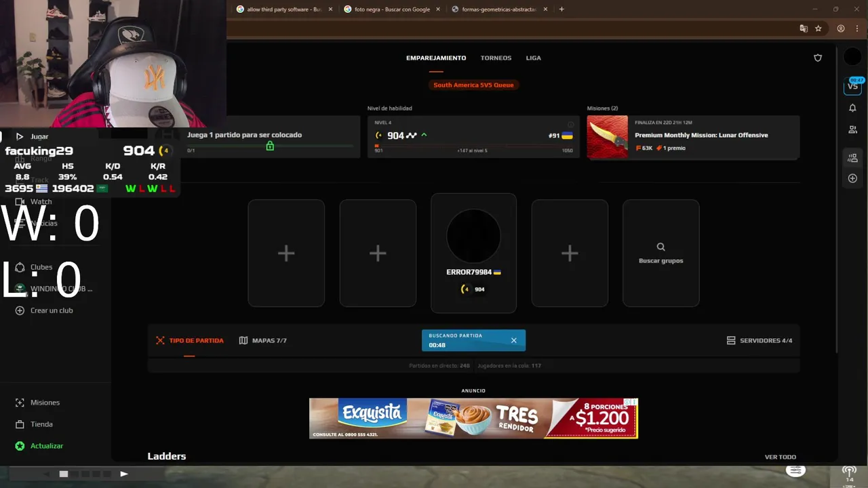
Task: Click the stop square in bottom media bar
Action: [x=64, y=474]
